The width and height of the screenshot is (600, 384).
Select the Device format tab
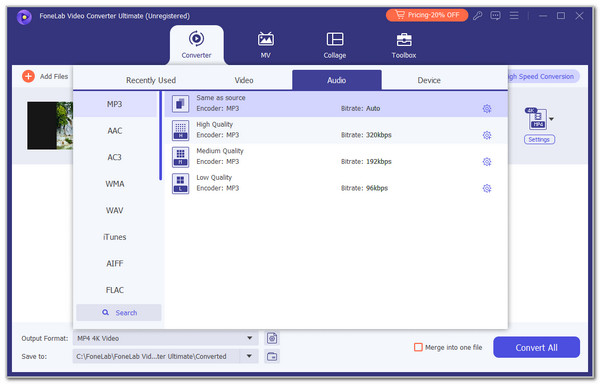(x=429, y=80)
